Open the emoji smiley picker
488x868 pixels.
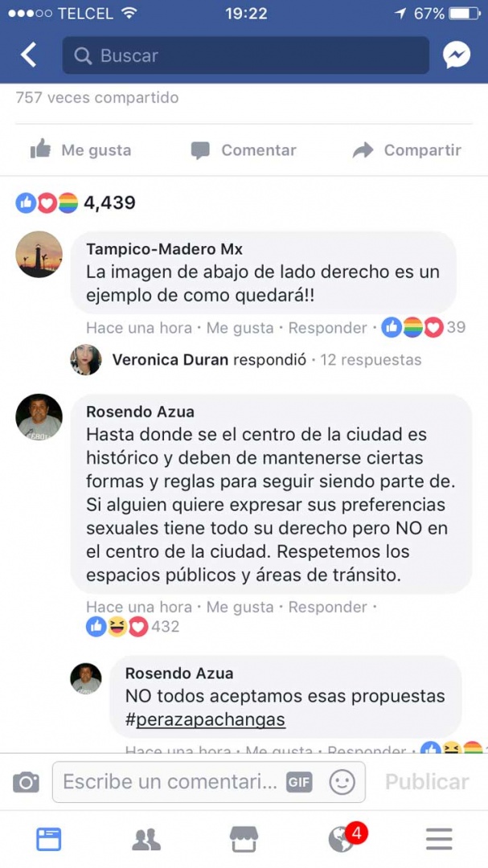coord(342,782)
